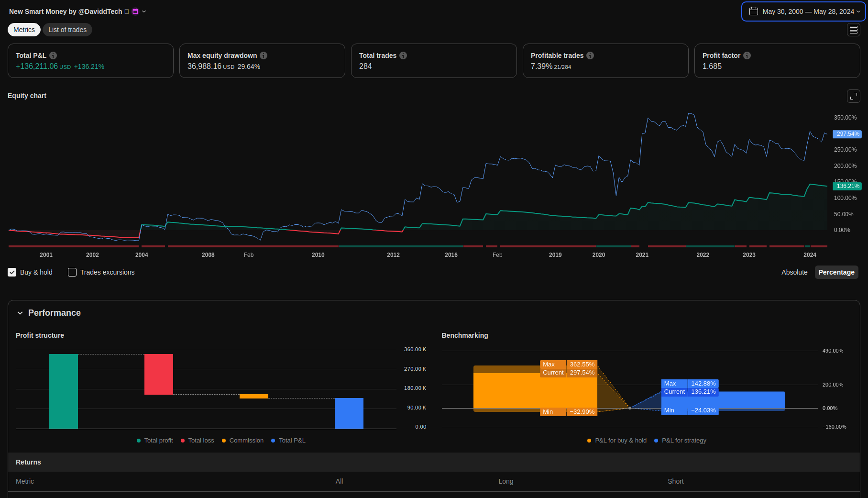Switch to the List of trades tab

click(67, 30)
